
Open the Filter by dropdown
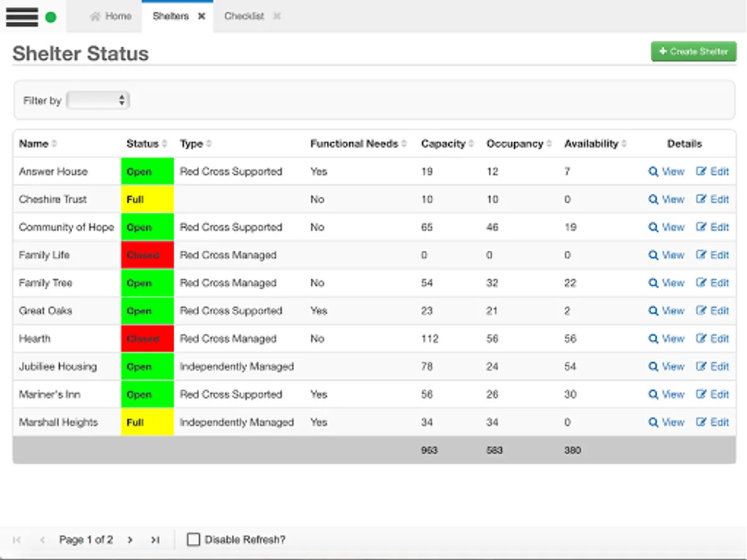(x=98, y=100)
